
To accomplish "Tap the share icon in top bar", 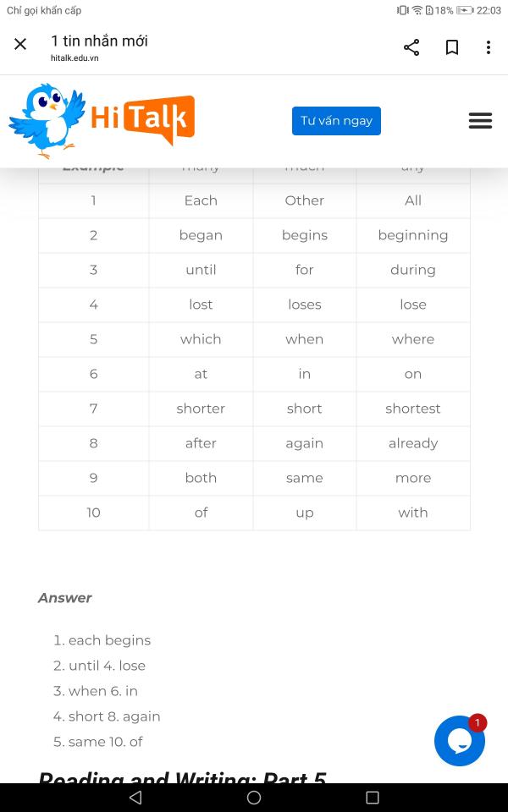I will click(411, 47).
